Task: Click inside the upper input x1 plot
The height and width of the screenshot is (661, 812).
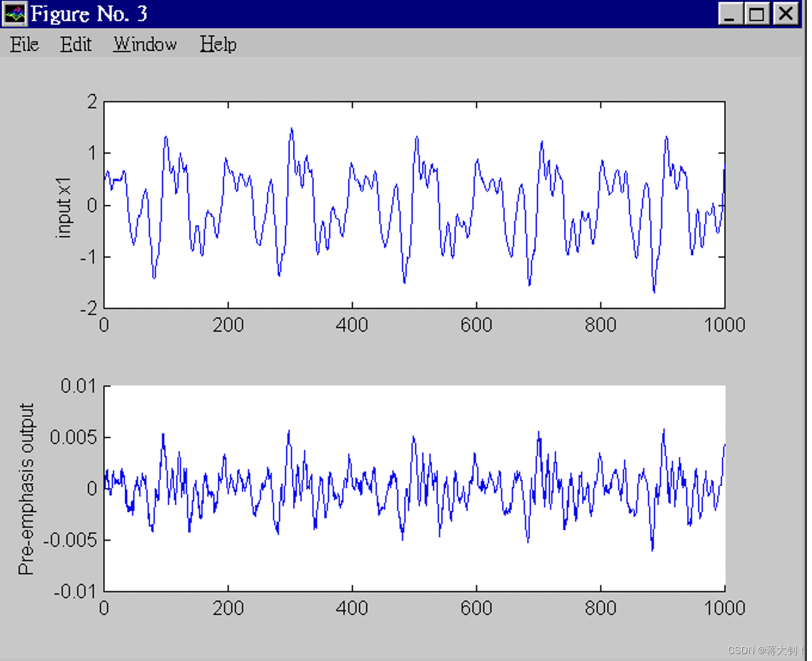Action: click(x=414, y=205)
